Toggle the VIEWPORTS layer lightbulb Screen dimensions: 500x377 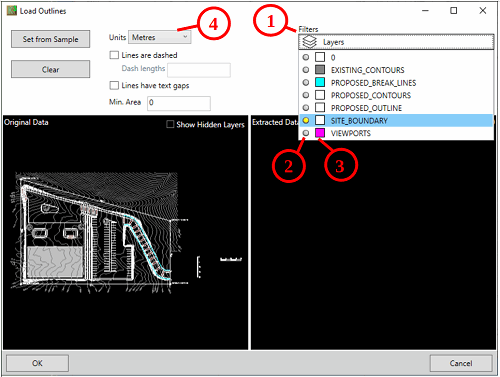[x=306, y=133]
